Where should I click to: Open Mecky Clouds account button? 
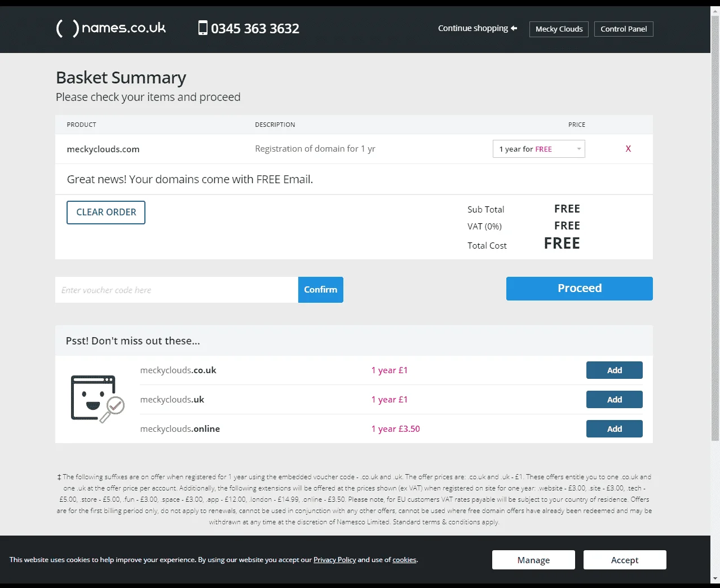(x=559, y=29)
